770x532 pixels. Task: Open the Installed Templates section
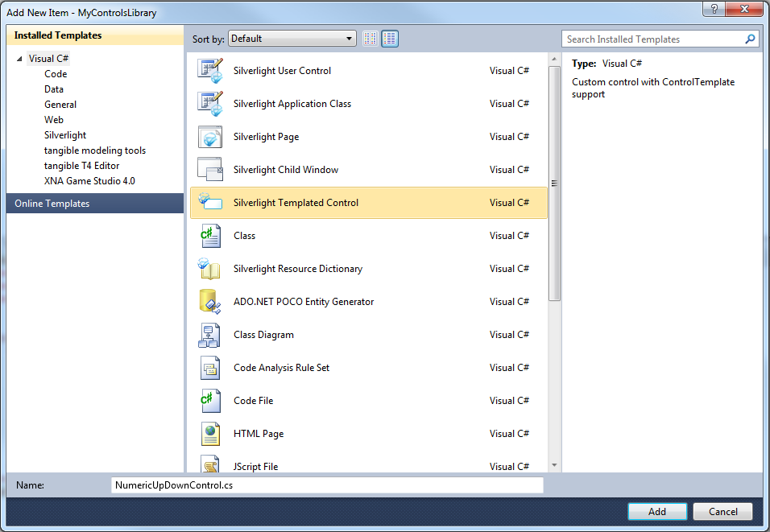coord(95,35)
